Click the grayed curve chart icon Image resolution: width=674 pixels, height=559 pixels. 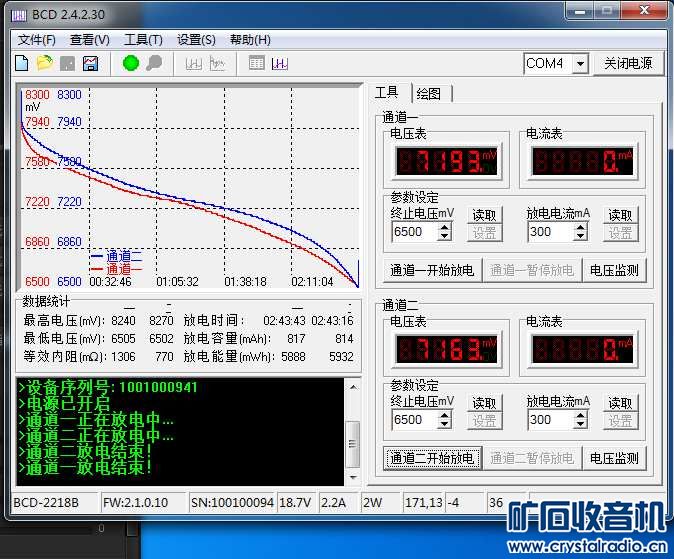coord(217,64)
